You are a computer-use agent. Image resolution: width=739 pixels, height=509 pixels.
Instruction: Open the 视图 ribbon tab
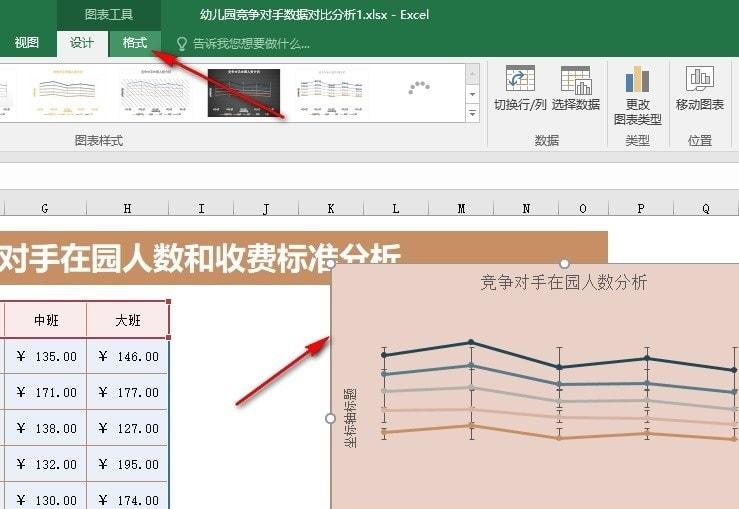(x=26, y=43)
